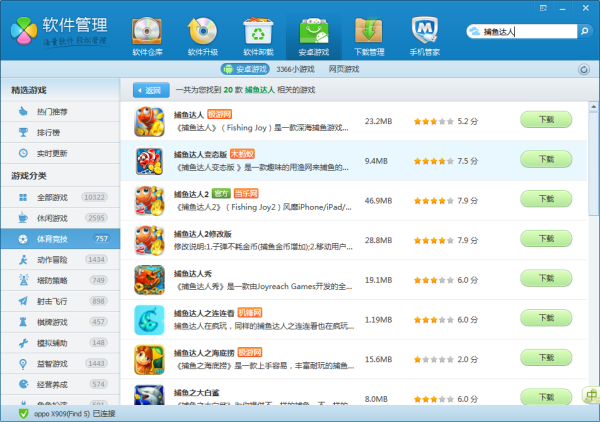The height and width of the screenshot is (422, 600).
Task: Open the 捕鱼达人秀 title link
Action: (192, 274)
